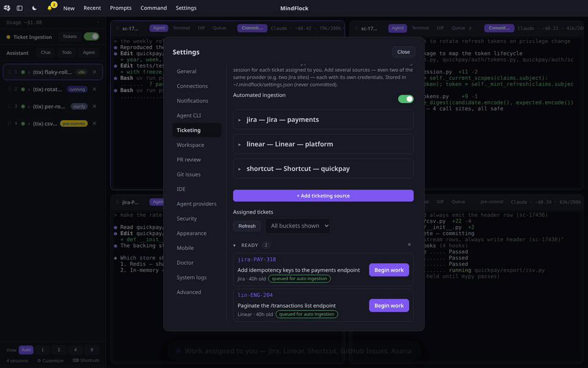This screenshot has width=588, height=368.
Task: Expand the jira — Jira — payments source
Action: [323, 120]
